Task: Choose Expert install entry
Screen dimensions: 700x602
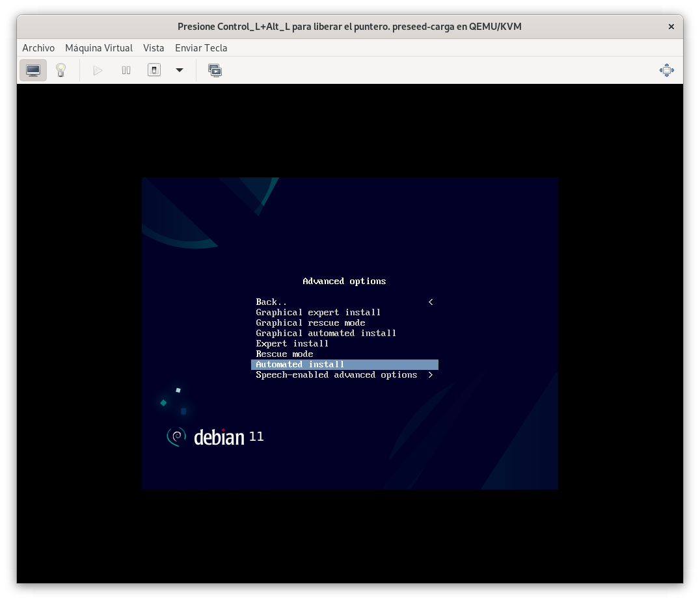Action: click(292, 344)
